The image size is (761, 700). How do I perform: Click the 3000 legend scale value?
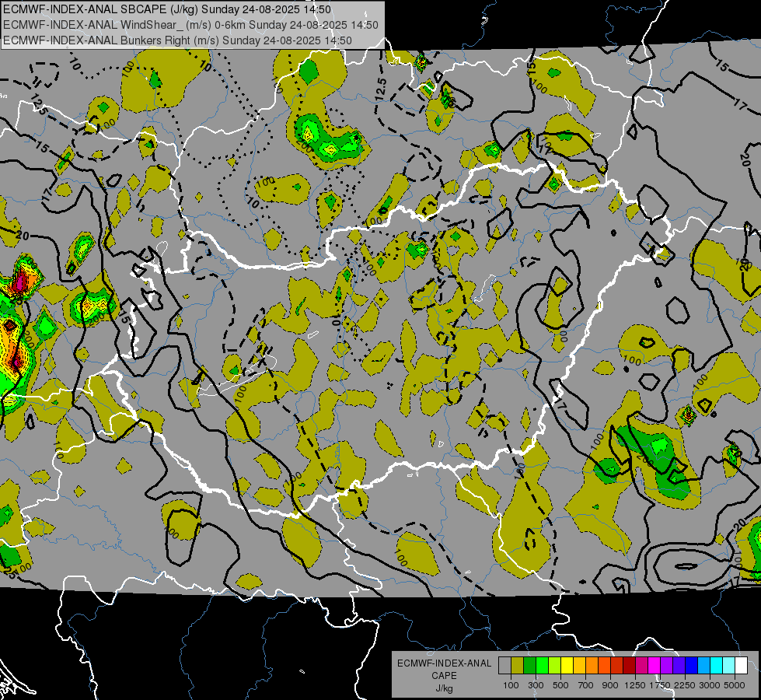coord(710,685)
